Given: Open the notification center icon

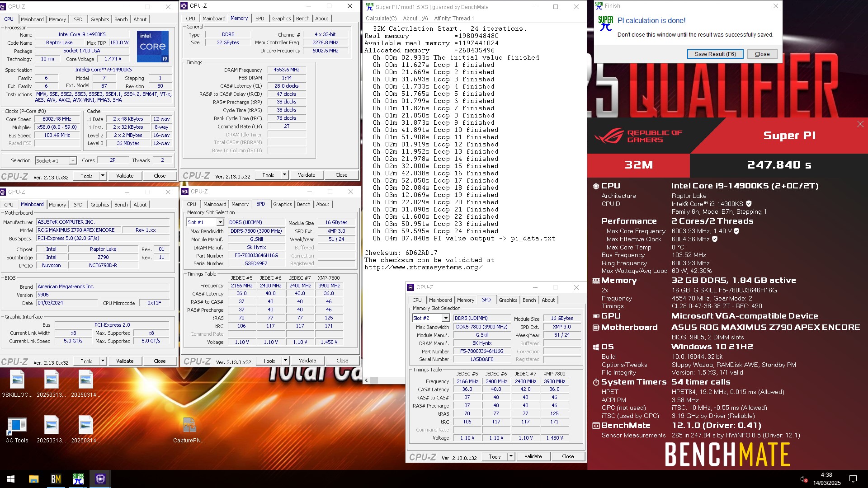Looking at the screenshot, I should pos(853,479).
